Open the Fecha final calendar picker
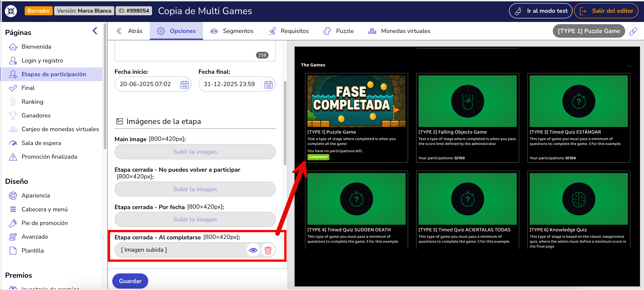The height and width of the screenshot is (290, 644). pyautogui.click(x=268, y=84)
